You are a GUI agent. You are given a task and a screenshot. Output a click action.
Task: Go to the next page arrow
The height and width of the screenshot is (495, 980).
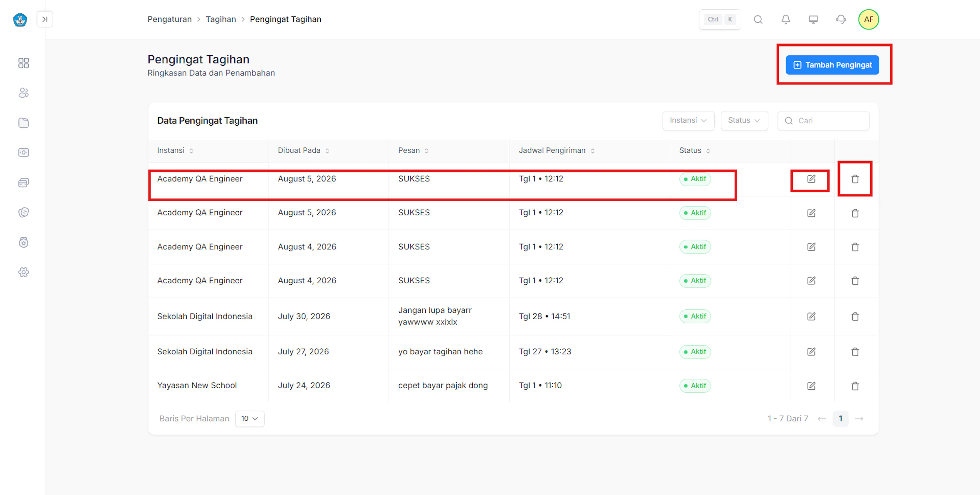pos(859,419)
